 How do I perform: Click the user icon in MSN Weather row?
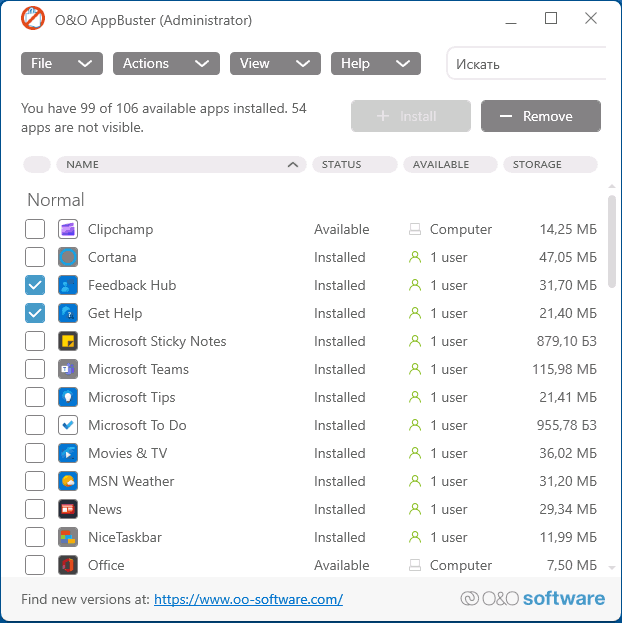point(415,481)
